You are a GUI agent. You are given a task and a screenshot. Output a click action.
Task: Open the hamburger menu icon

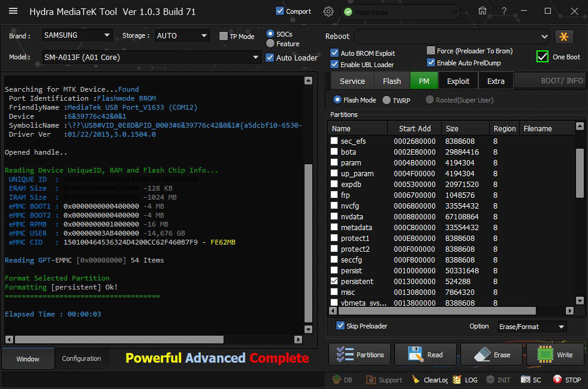coord(13,11)
